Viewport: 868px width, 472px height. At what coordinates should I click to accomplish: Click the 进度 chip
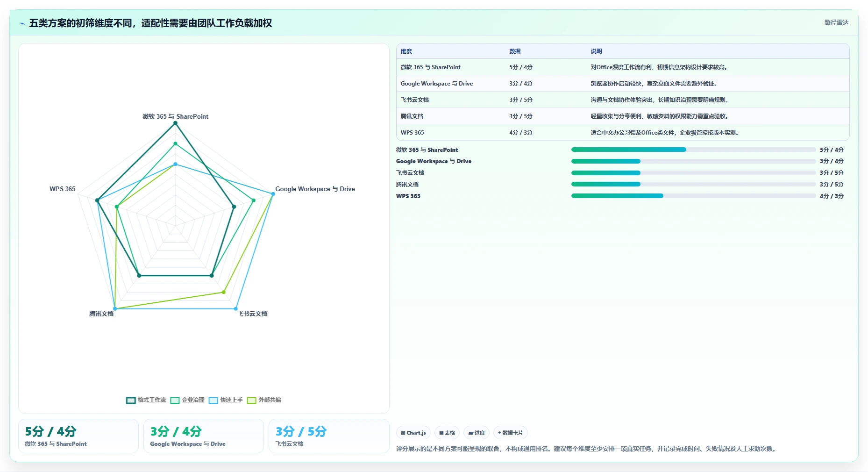[x=477, y=433]
